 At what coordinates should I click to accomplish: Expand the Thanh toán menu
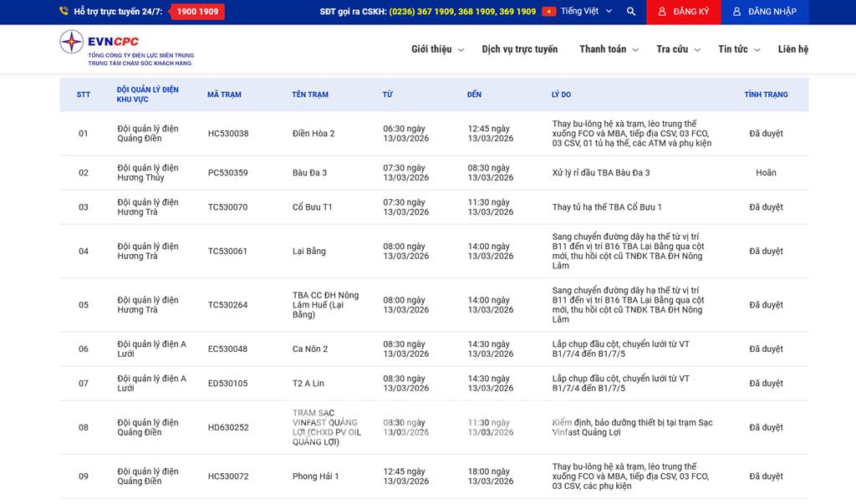point(609,49)
